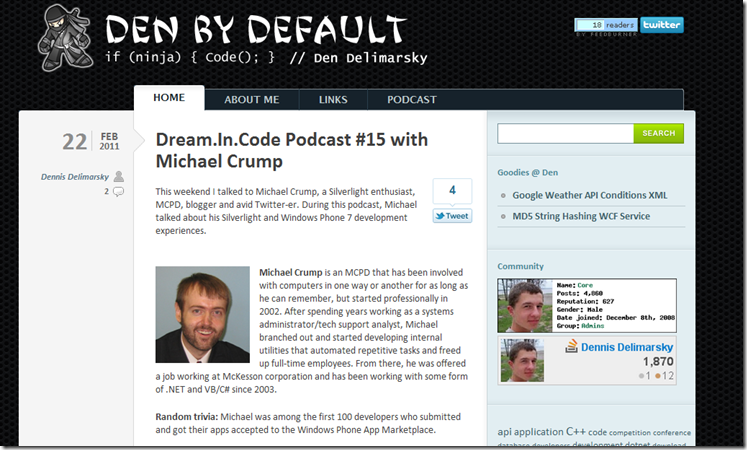This screenshot has height=450, width=747.
Task: Click the reputation score 1,870
Action: tap(658, 361)
